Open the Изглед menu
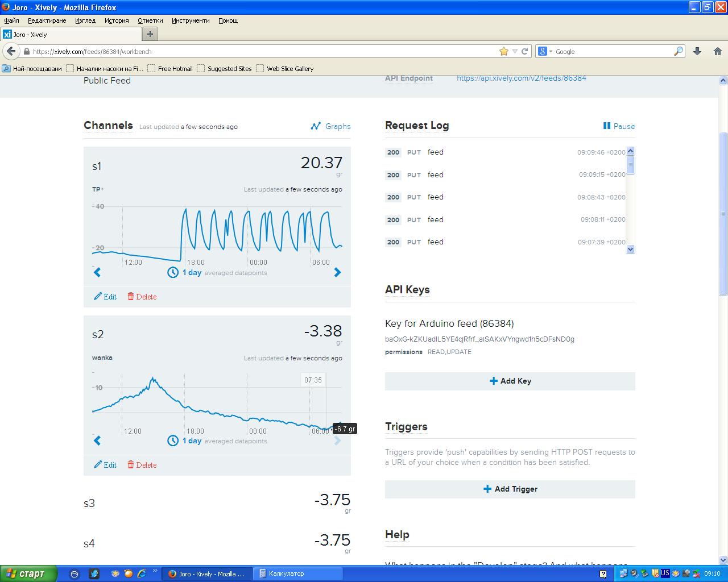The image size is (728, 582). (85, 20)
